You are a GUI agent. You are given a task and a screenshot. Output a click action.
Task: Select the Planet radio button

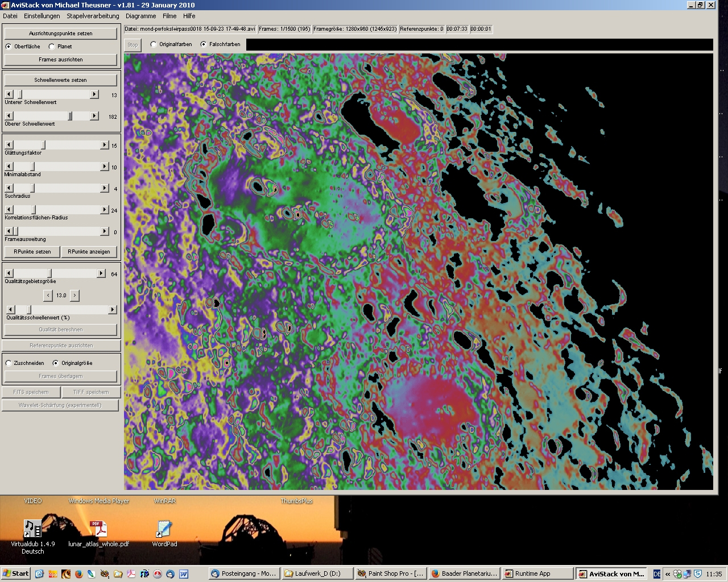52,47
